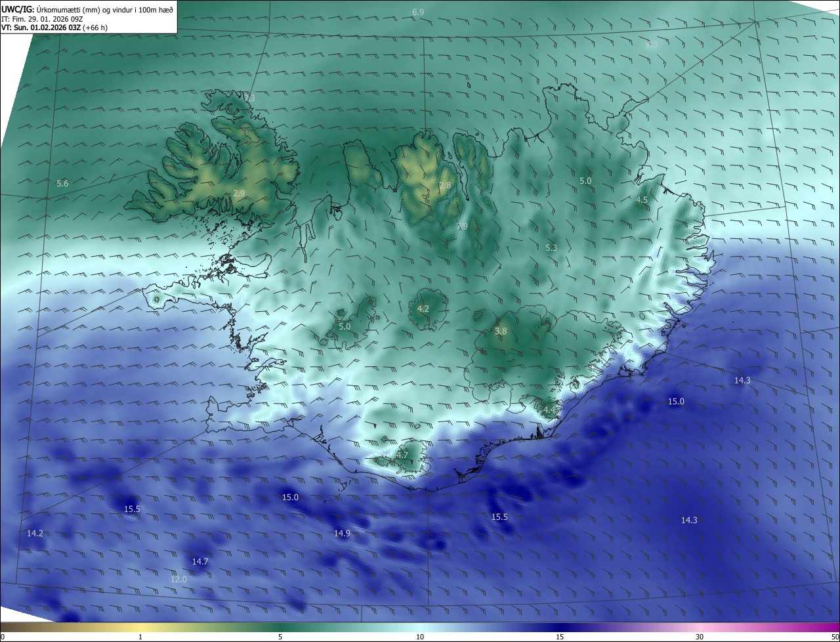This screenshot has width=840, height=642.
Task: Click the 14.2 value label
Action: point(35,533)
